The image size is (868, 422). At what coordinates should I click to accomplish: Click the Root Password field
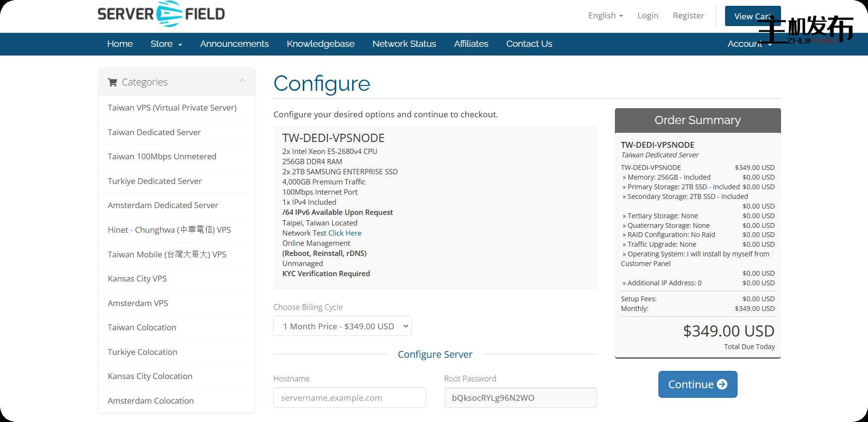click(520, 398)
